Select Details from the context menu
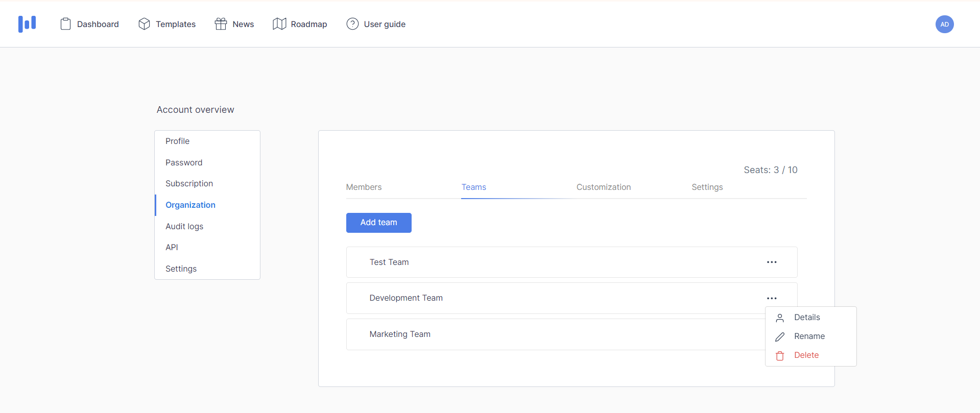Viewport: 980px width, 413px height. 807,318
